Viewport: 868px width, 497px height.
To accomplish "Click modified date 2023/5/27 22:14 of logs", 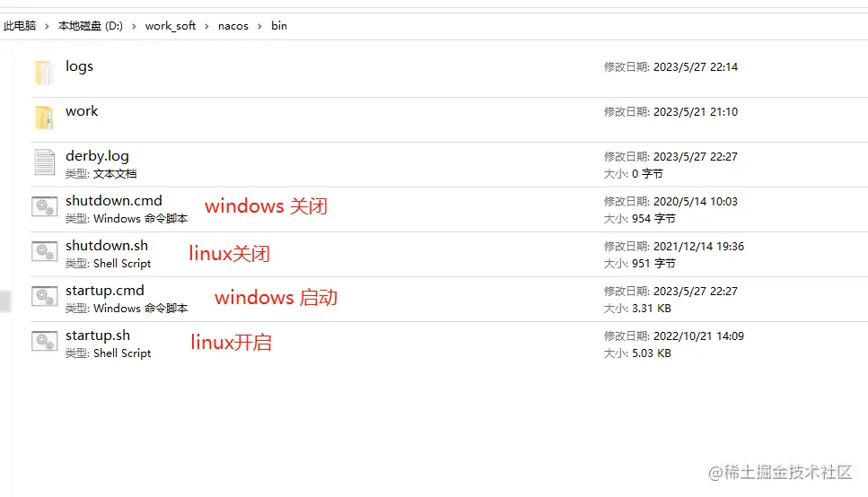I will click(x=696, y=67).
